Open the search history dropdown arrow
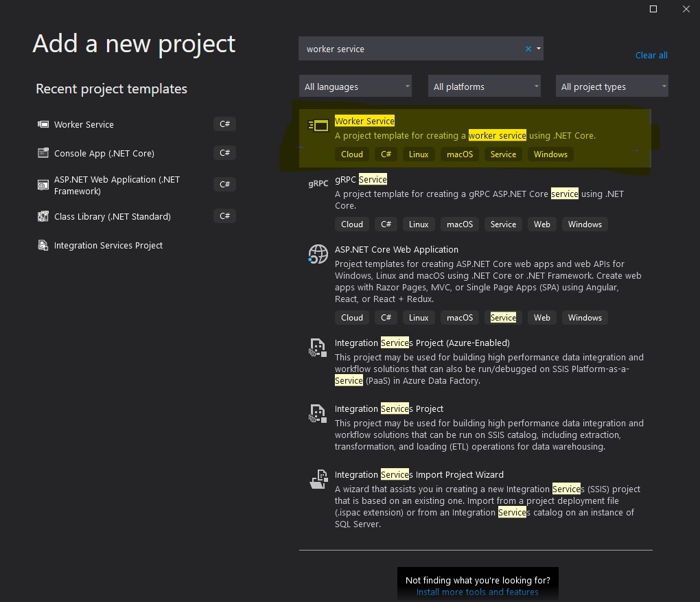The image size is (700, 602). [x=539, y=49]
